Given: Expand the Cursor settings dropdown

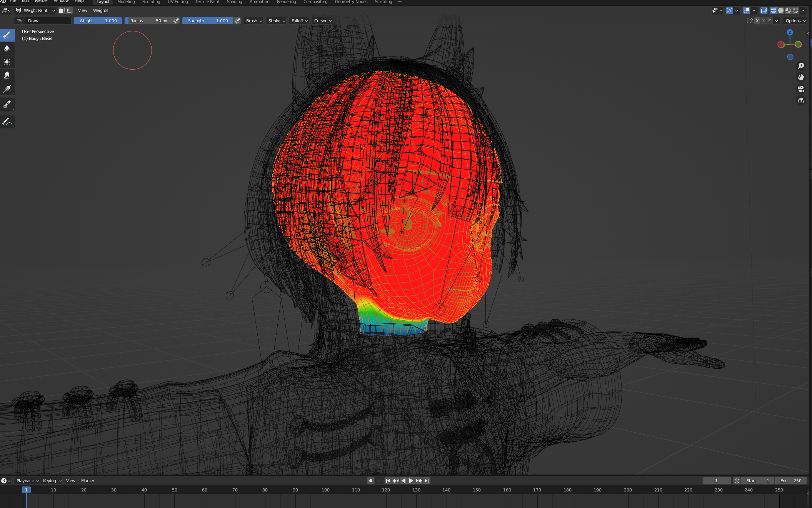Looking at the screenshot, I should coord(323,21).
